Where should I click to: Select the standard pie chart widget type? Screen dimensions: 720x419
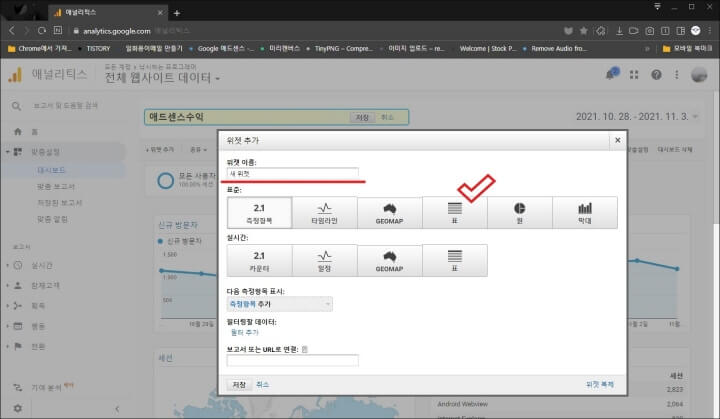point(519,213)
